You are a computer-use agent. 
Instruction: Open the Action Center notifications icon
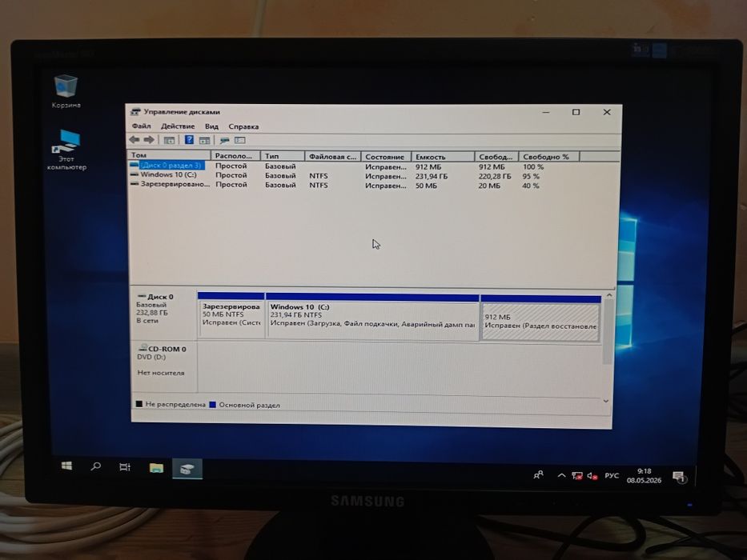click(x=679, y=477)
